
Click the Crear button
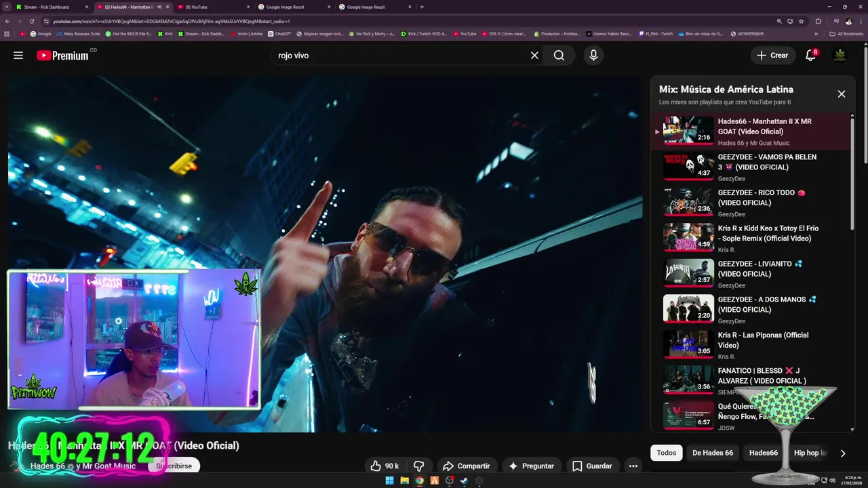[x=773, y=56]
